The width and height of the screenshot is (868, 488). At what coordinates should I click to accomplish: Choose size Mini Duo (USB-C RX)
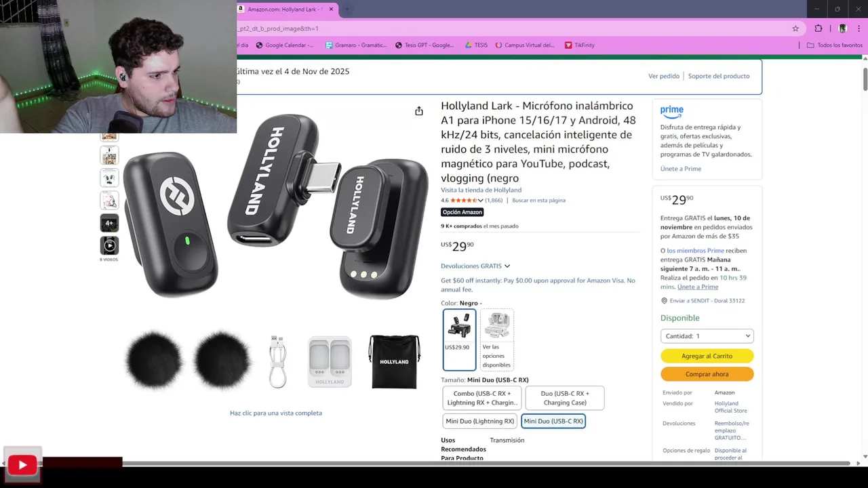[553, 421]
